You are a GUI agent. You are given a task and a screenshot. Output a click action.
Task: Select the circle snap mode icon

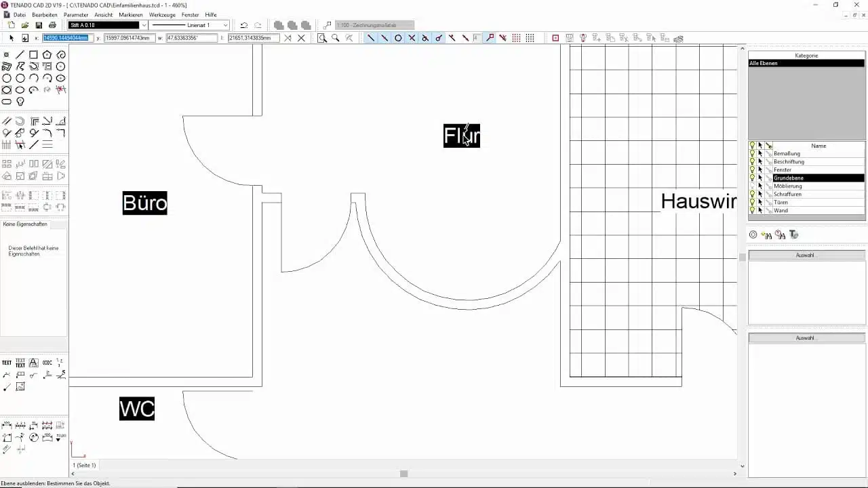tap(398, 38)
